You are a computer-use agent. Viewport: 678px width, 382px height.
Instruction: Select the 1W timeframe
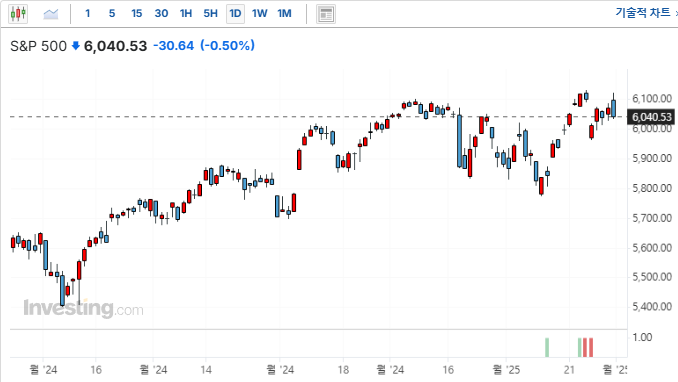click(x=259, y=13)
